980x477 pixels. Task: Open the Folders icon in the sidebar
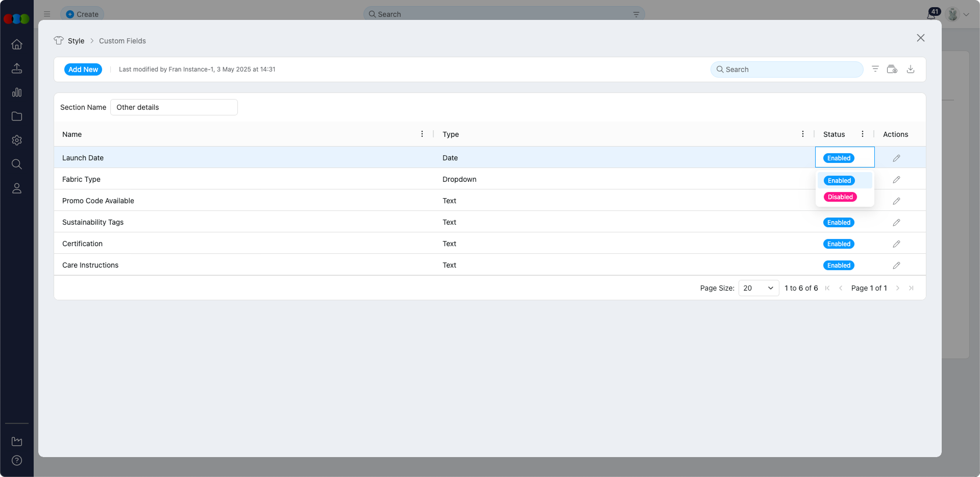click(x=17, y=116)
